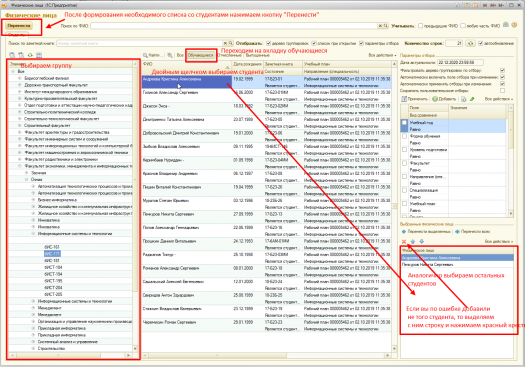Viewport: 525px width, 367px height.
Task: Select student Голиков Александр Сергеевич row
Action: [266, 95]
